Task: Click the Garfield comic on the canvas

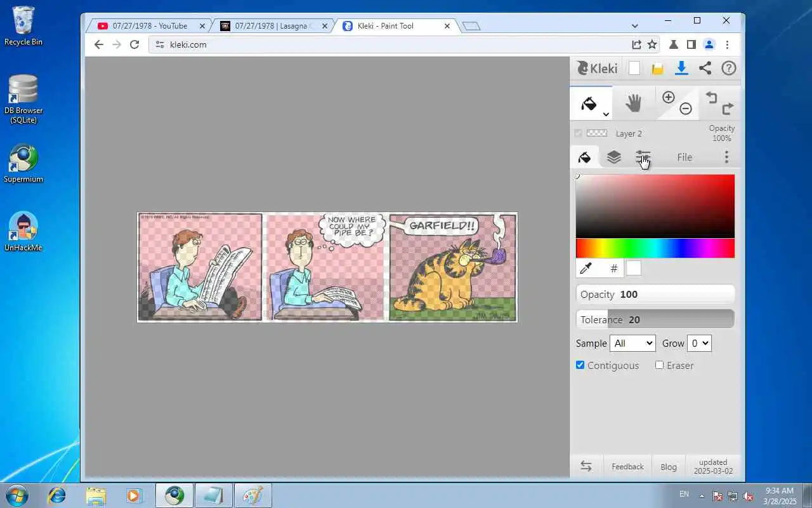Action: 327,267
